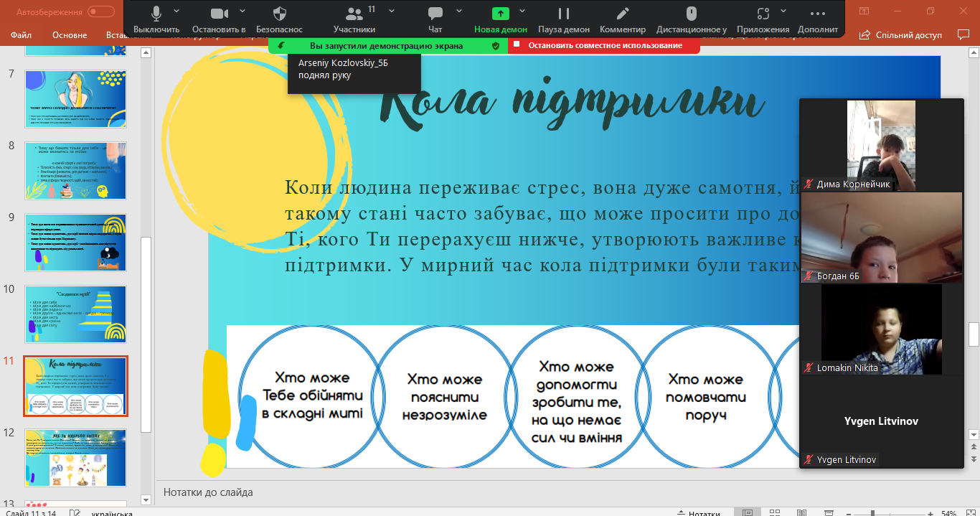
Task: Click the zoom percentage 54% label
Action: pos(948,513)
